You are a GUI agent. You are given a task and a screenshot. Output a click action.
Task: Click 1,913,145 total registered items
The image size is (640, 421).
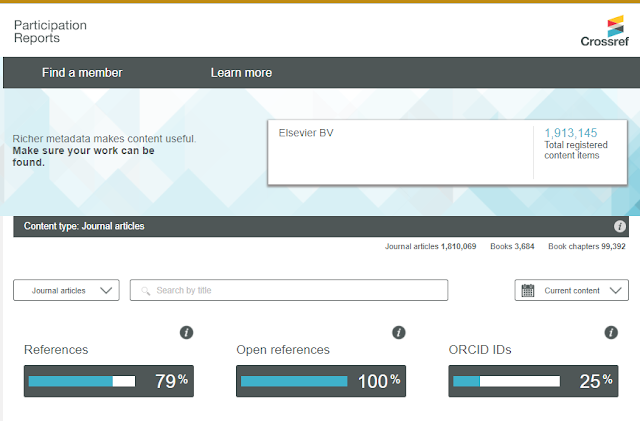click(571, 133)
